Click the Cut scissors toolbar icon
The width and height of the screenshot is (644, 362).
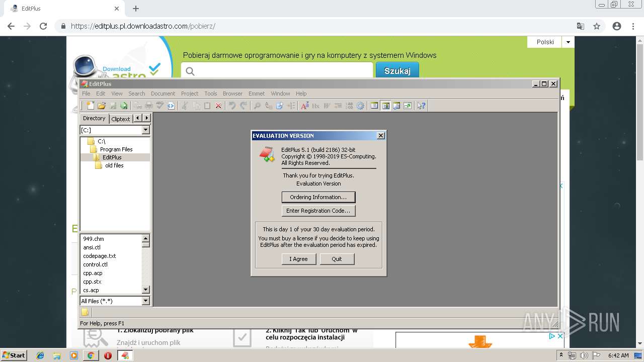pos(185,106)
